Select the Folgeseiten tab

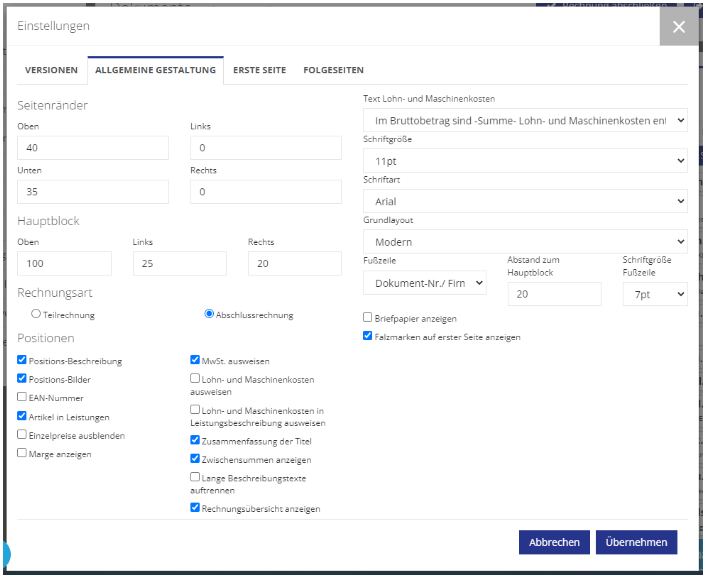(x=334, y=71)
